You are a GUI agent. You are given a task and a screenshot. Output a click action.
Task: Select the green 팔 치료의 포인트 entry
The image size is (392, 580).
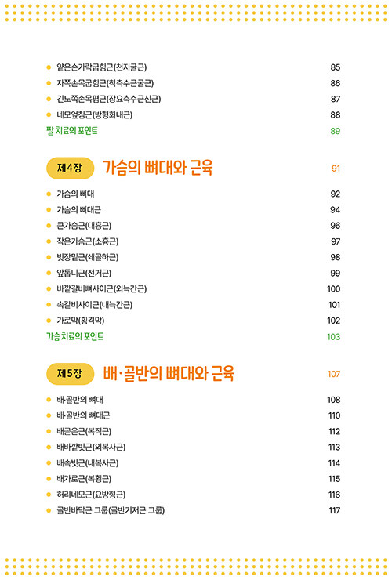tap(72, 131)
